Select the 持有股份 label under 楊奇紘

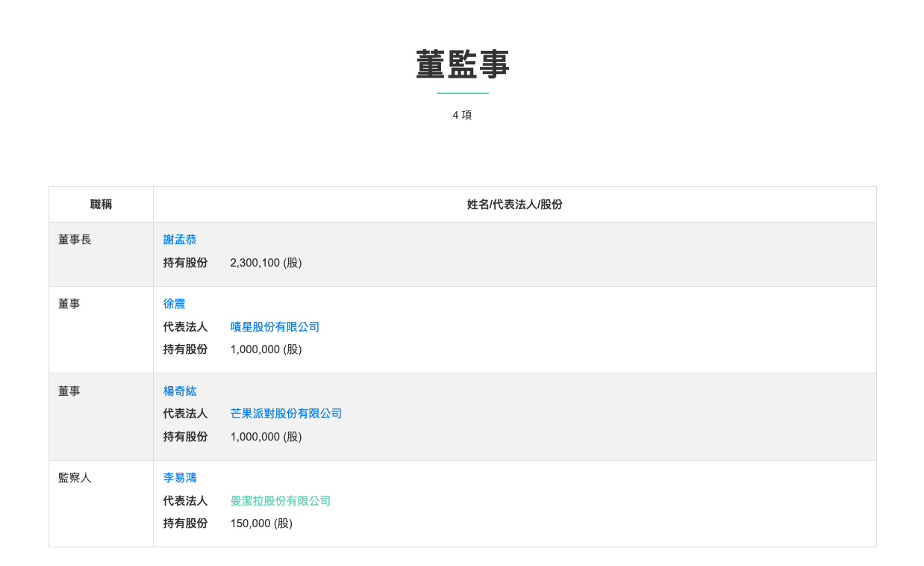coord(186,437)
